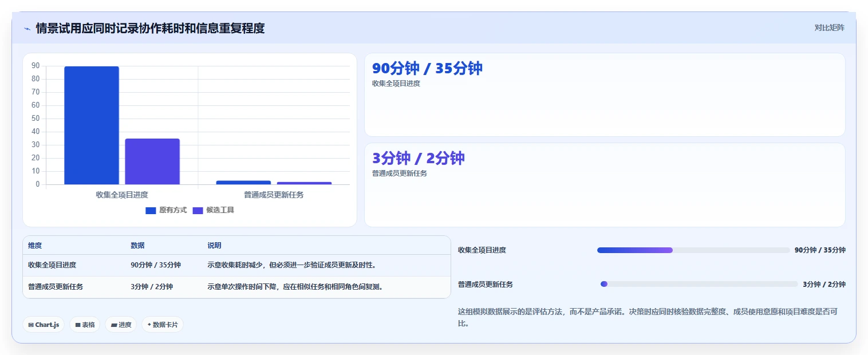Open the 90分钟 / 35分钟 data card headline

click(x=427, y=68)
